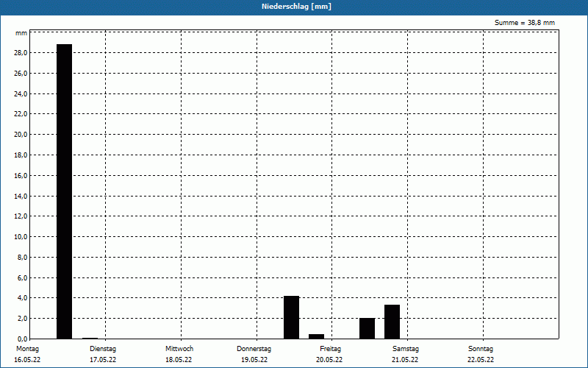Screen dimensions: 588x368
Task: Click the 'Freitag' axis label
Action: point(330,349)
